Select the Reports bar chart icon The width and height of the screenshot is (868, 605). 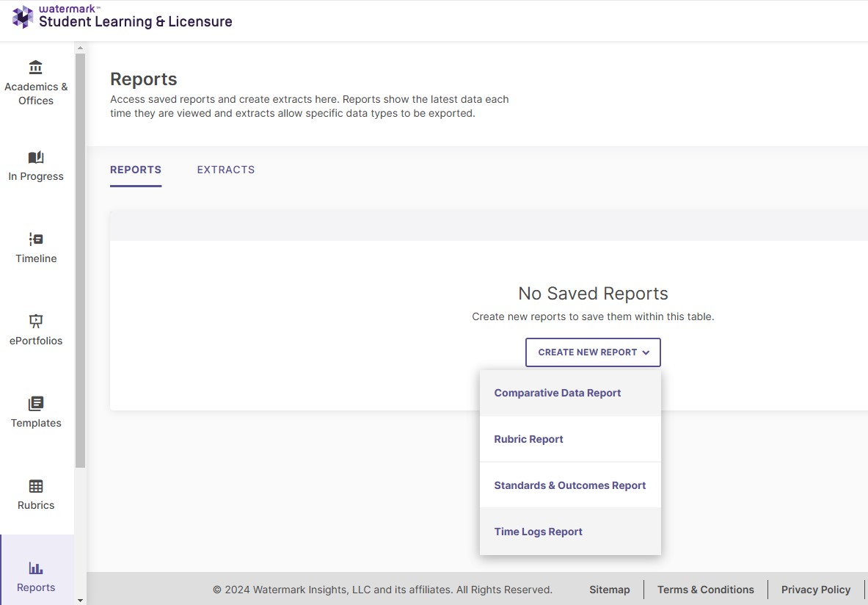pyautogui.click(x=35, y=568)
